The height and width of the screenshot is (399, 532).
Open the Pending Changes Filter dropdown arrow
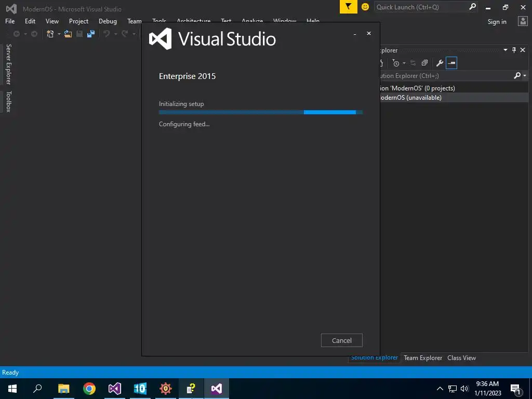pos(404,63)
